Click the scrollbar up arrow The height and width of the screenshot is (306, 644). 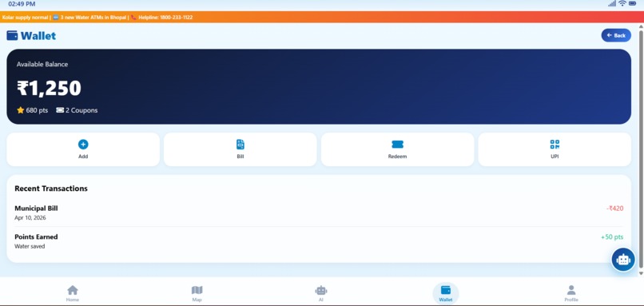641,27
